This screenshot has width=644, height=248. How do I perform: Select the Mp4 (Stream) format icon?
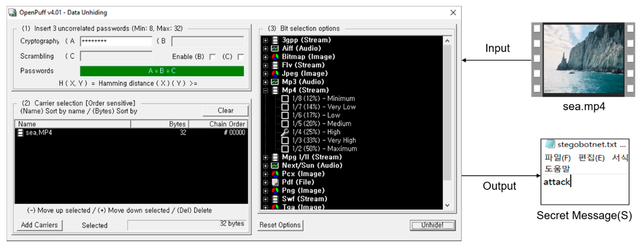(275, 90)
